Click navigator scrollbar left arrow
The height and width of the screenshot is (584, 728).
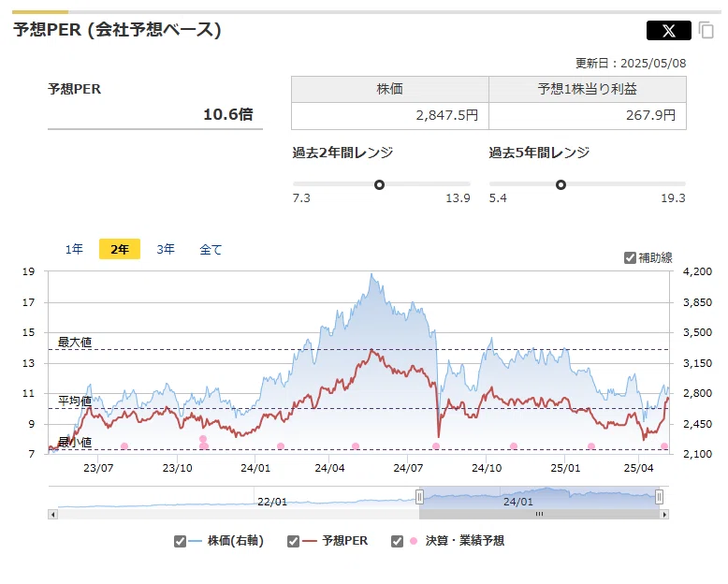tap(53, 515)
